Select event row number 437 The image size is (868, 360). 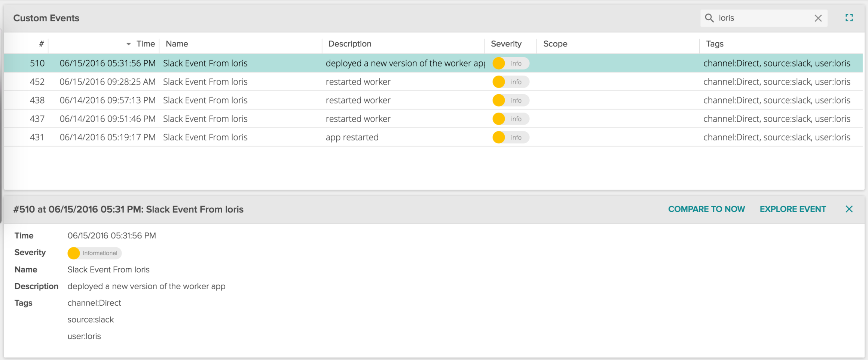[x=433, y=119]
